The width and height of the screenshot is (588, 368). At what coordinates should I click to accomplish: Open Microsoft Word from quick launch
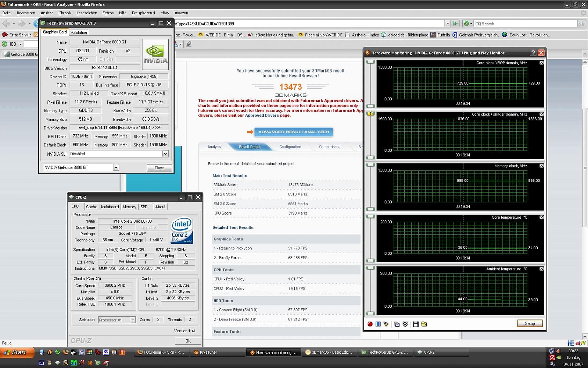[42, 363]
